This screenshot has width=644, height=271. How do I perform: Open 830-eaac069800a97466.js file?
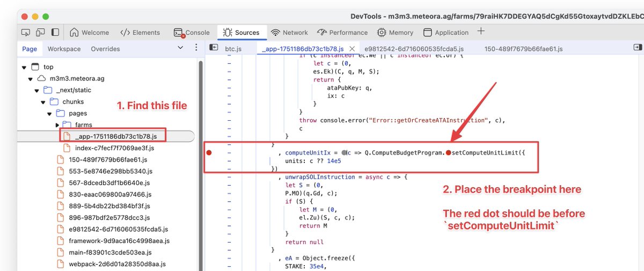110,194
